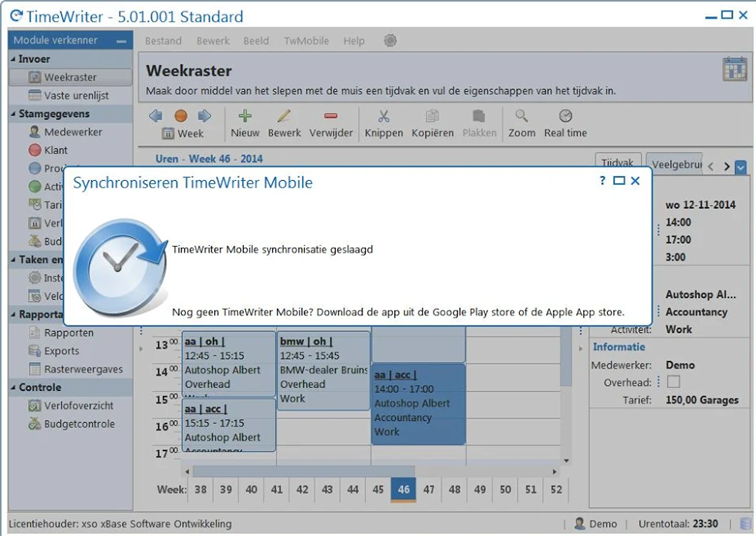Click the Nieuw plus icon
Viewport: 756px width, 536px height.
[245, 116]
